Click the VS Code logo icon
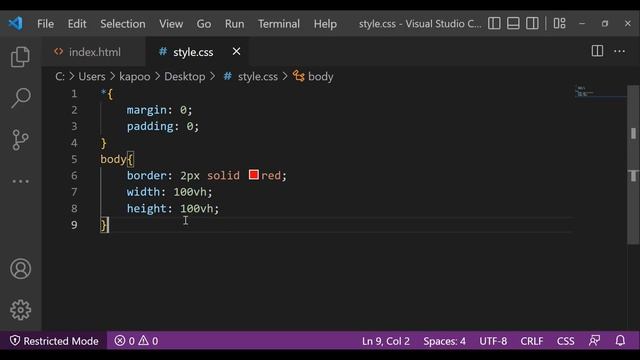This screenshot has width=640, height=360. click(16, 23)
